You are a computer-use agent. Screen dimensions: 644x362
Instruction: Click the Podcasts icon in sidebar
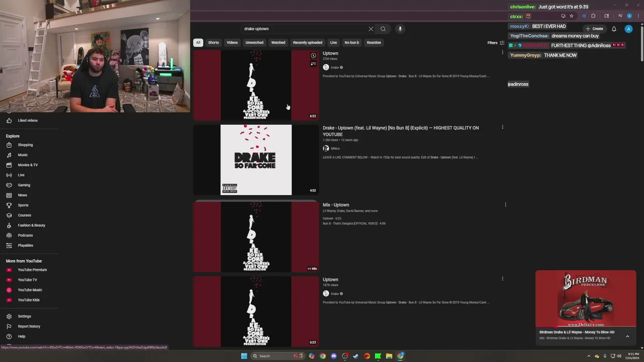pos(9,235)
